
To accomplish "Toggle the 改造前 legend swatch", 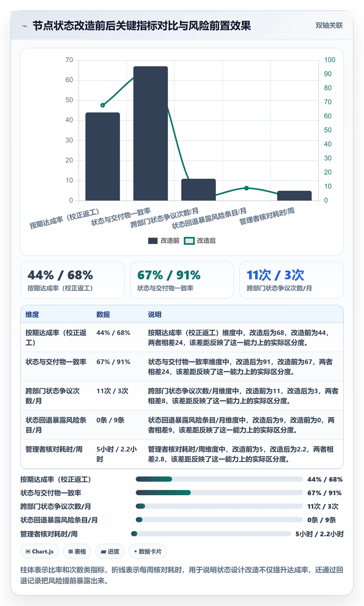I will click(x=153, y=241).
